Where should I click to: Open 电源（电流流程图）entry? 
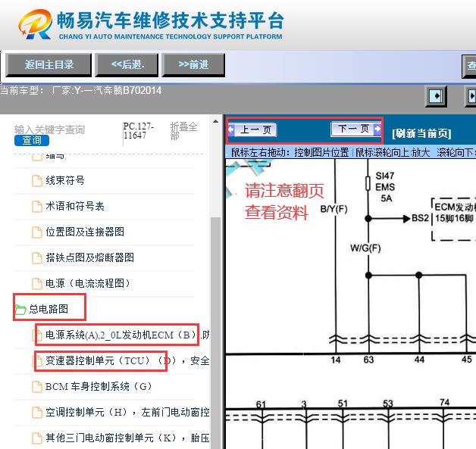pos(88,283)
